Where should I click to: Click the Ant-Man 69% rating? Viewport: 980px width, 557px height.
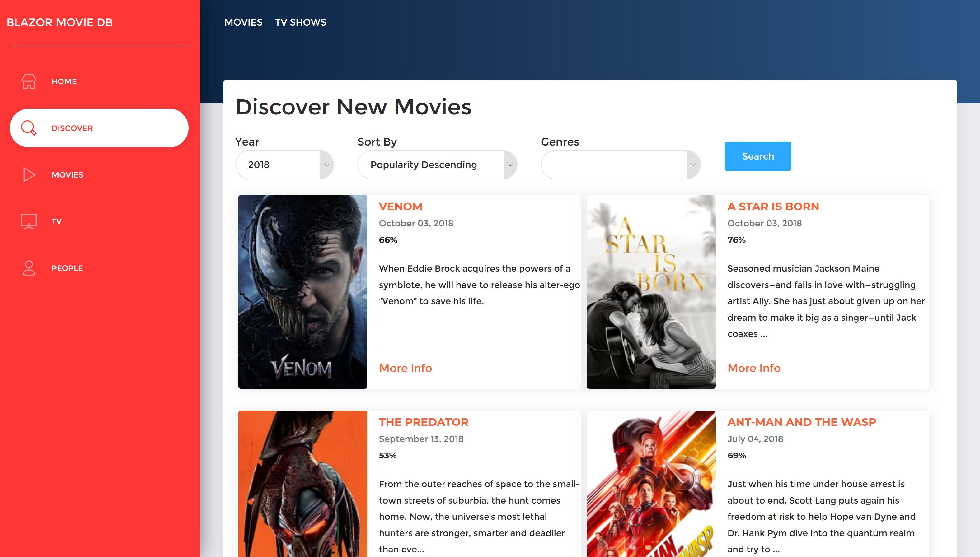[737, 455]
